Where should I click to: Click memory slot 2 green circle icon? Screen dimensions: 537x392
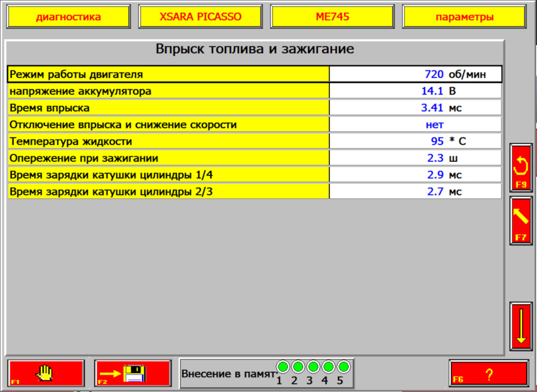click(299, 366)
